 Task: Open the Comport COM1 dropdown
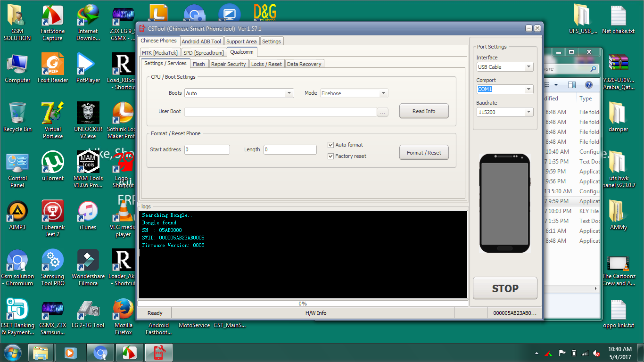click(x=528, y=89)
